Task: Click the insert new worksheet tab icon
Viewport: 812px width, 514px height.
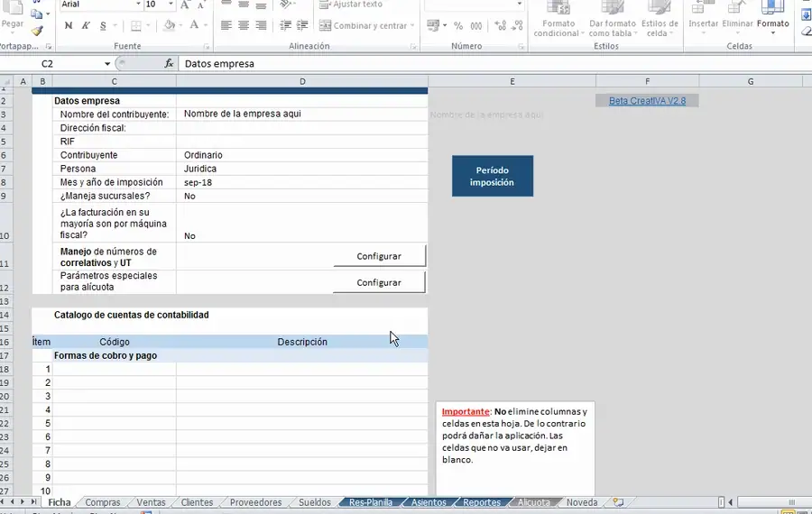Action: 618,502
